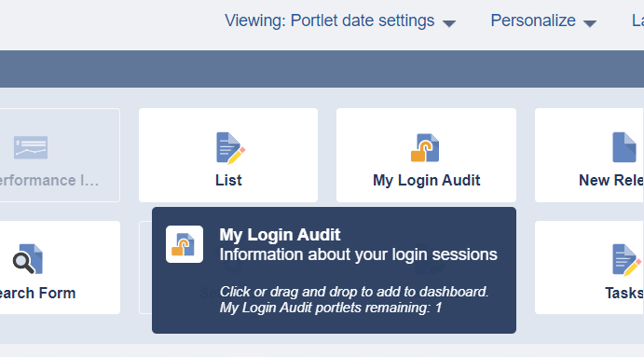
Task: Add the My Login Audit portlet tile
Action: pos(426,156)
